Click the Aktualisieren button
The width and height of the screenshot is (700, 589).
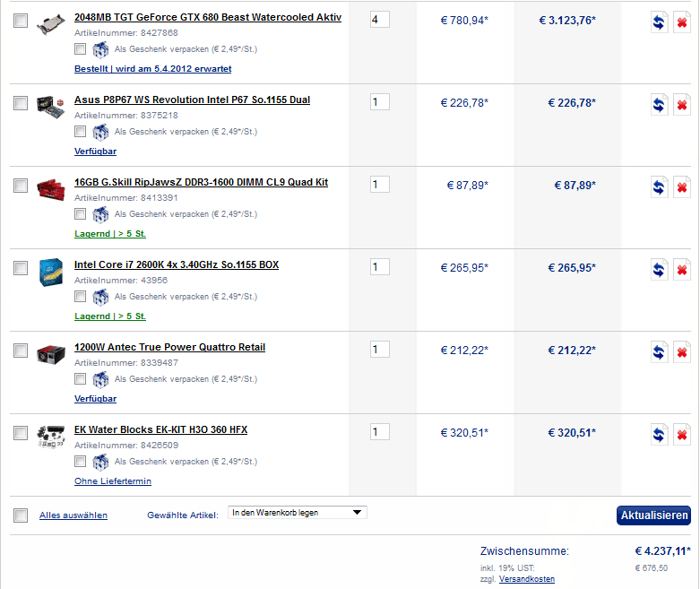pyautogui.click(x=654, y=515)
